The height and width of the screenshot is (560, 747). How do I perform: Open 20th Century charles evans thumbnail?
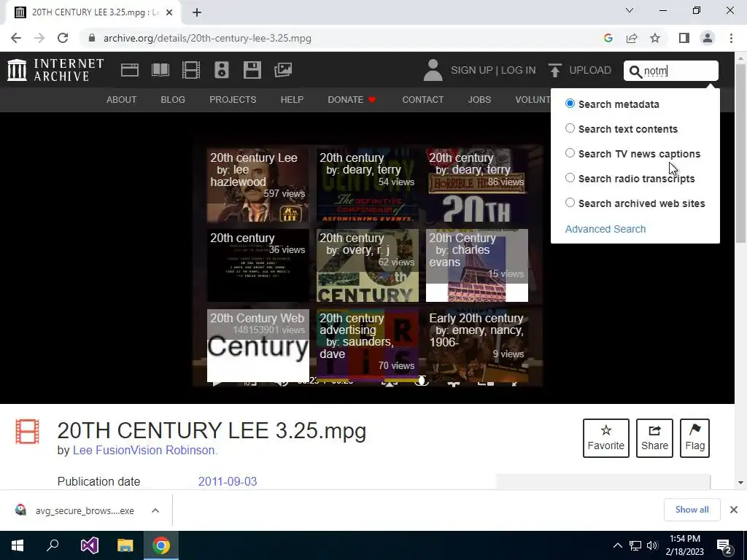point(477,265)
